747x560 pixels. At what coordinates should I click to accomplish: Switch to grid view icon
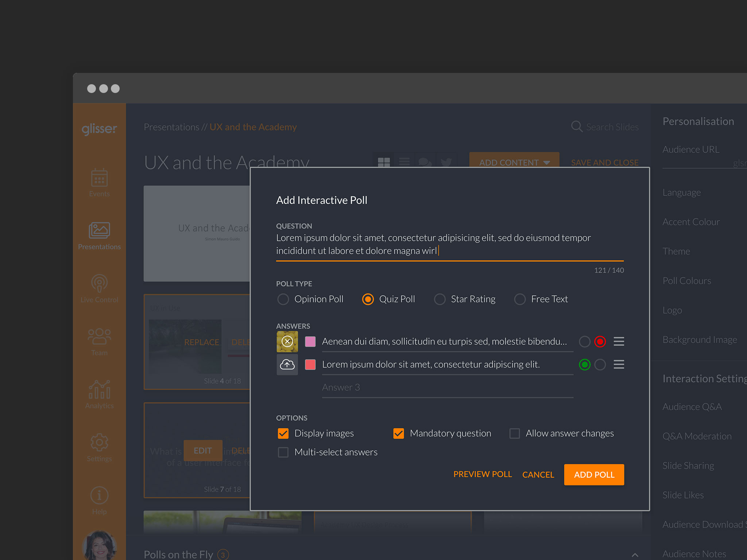(x=384, y=162)
